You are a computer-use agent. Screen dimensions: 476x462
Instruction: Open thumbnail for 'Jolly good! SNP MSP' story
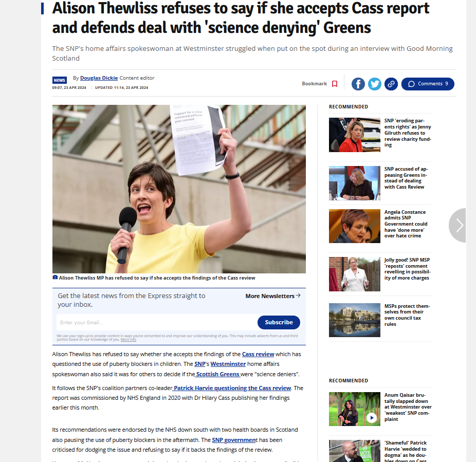pyautogui.click(x=355, y=274)
